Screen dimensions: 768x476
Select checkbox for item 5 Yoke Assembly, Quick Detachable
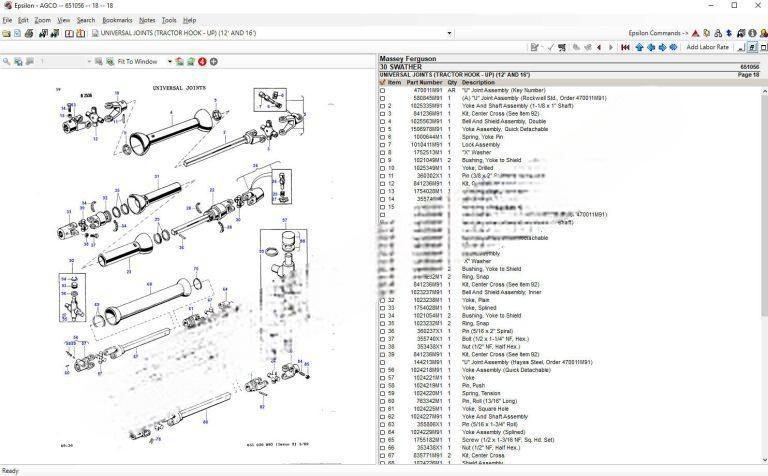383,130
